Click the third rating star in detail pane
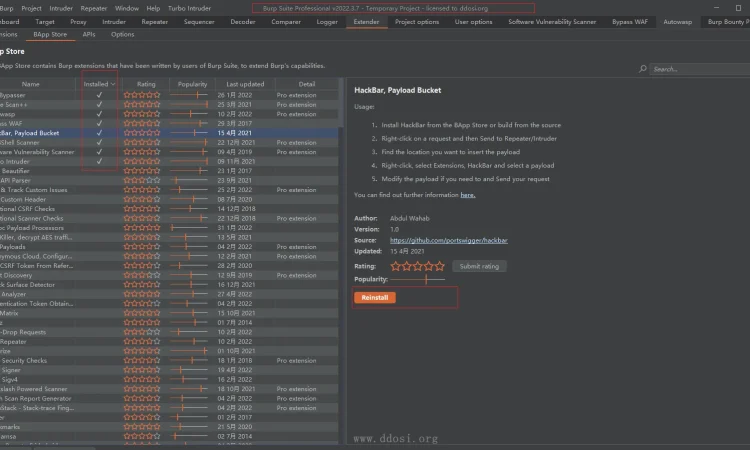Image resolution: width=750 pixels, height=450 pixels. [x=418, y=266]
